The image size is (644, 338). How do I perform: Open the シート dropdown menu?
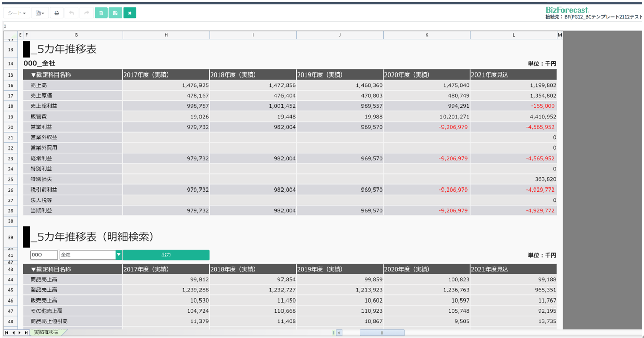point(17,13)
